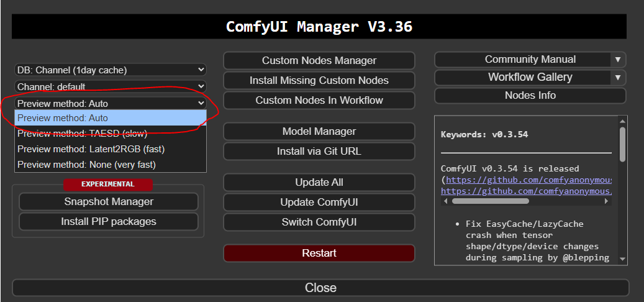This screenshot has width=644, height=302.
Task: Select Preview method: Latent2RGB (fast)
Action: tap(111, 149)
